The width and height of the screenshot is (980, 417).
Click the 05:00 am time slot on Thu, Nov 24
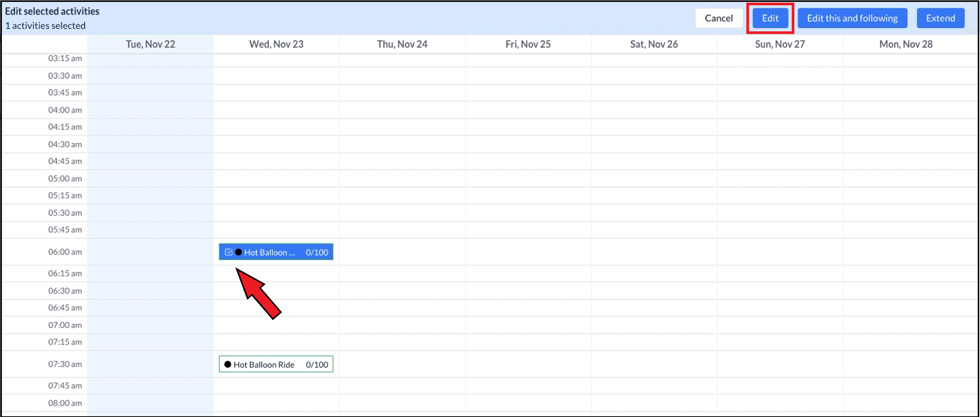click(x=402, y=178)
